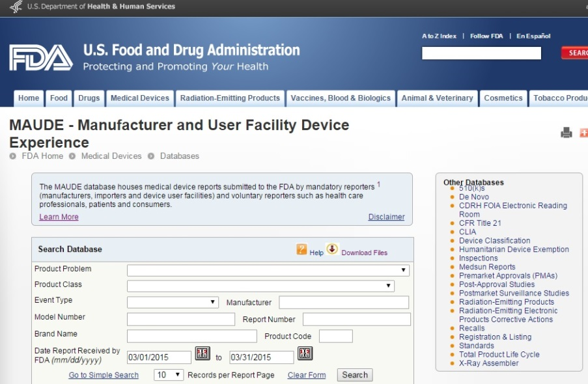588x384 pixels.
Task: Click the Manufacturer input field
Action: point(344,302)
